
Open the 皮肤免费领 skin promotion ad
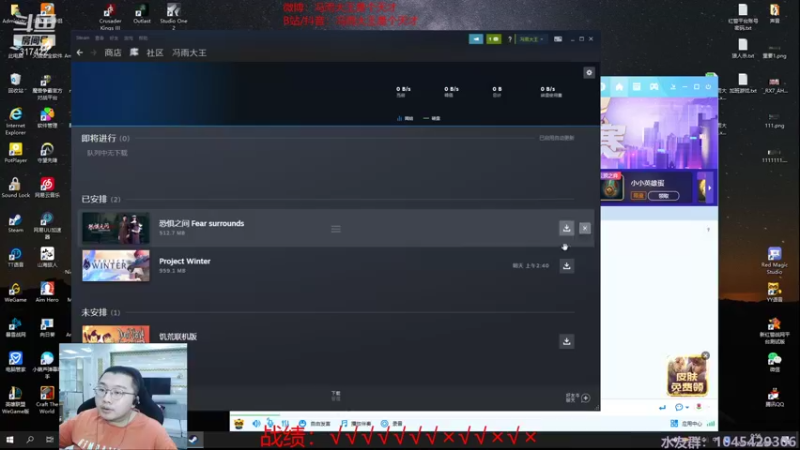pyautogui.click(x=687, y=377)
